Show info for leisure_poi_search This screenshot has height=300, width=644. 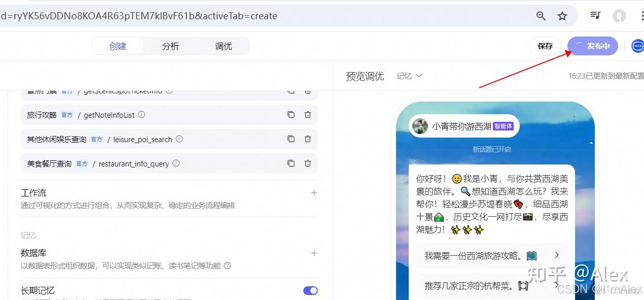[x=179, y=139]
